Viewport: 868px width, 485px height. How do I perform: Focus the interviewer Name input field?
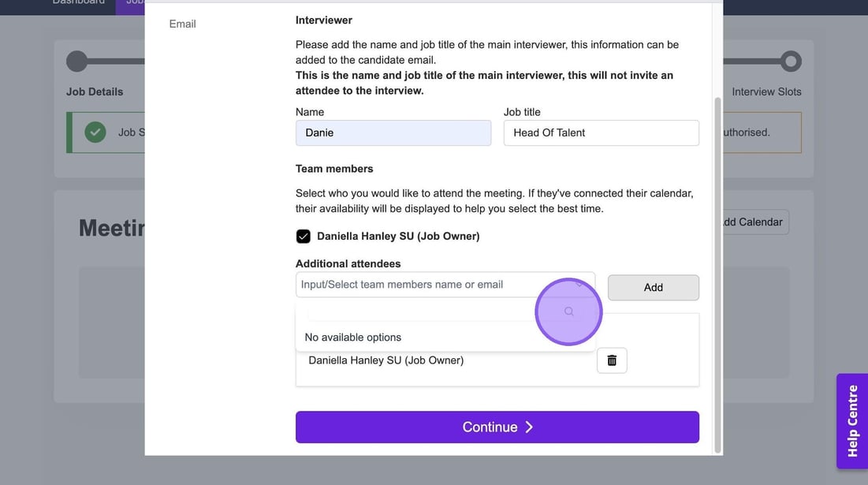[393, 132]
